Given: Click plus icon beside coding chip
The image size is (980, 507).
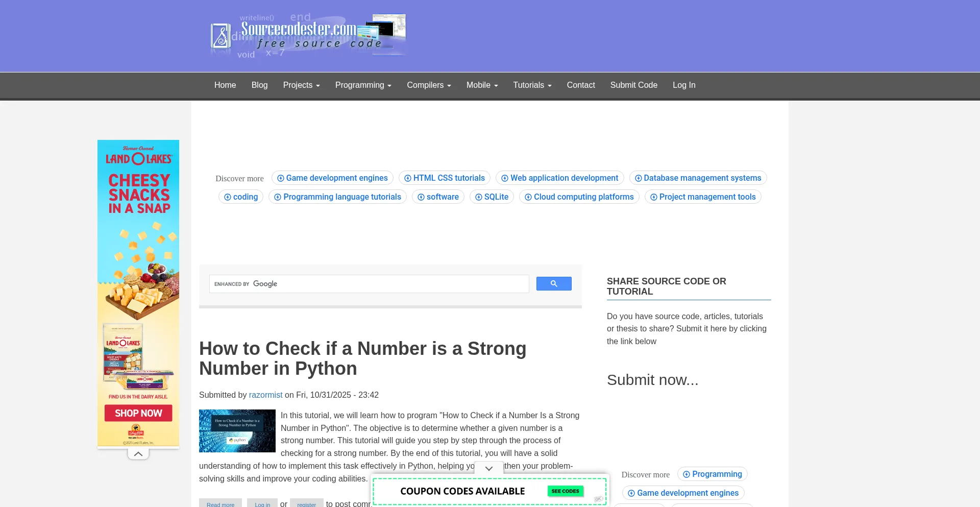Looking at the screenshot, I should point(228,197).
